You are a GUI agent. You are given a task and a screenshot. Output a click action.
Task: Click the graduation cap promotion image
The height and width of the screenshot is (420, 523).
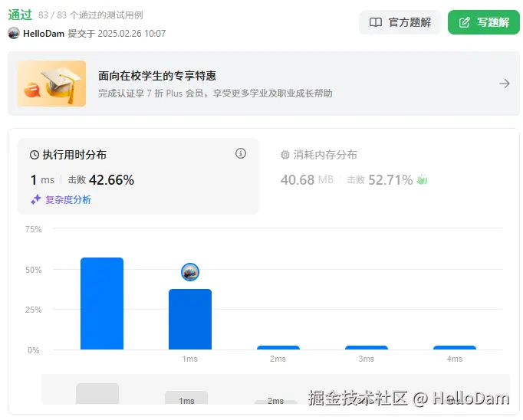coord(51,84)
